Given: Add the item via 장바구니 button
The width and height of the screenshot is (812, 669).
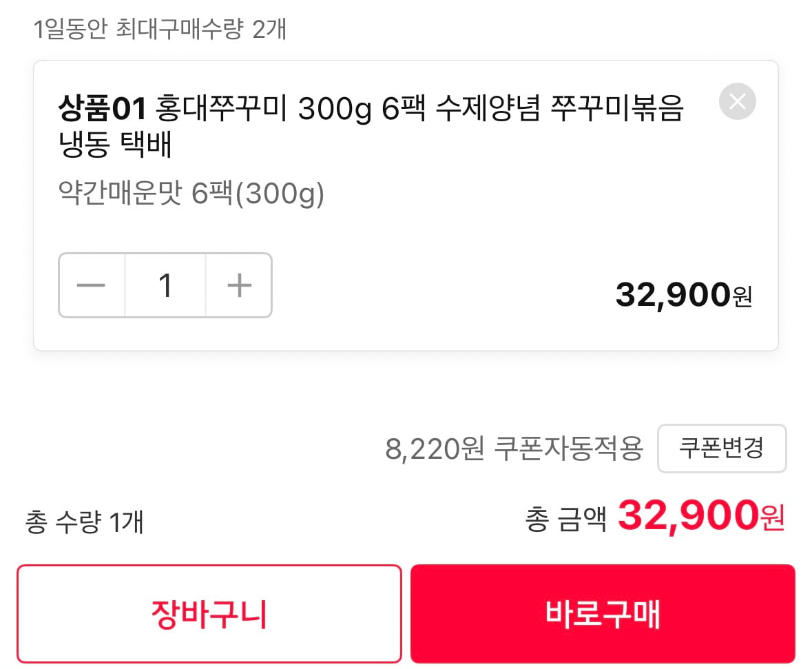Looking at the screenshot, I should 209,614.
